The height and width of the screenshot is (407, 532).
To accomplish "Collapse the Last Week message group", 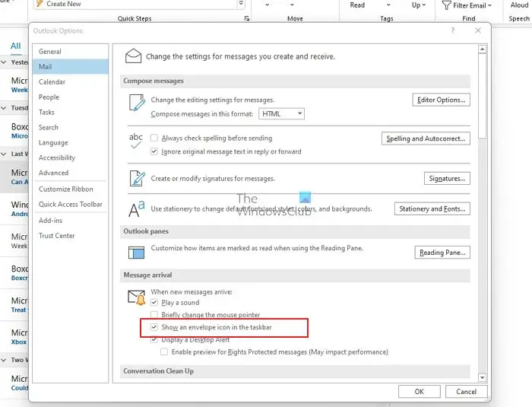I will [4, 154].
